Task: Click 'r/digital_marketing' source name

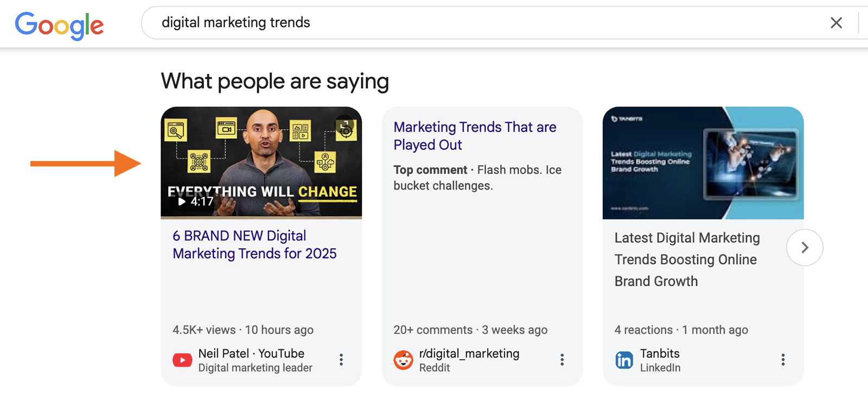Action: click(469, 354)
